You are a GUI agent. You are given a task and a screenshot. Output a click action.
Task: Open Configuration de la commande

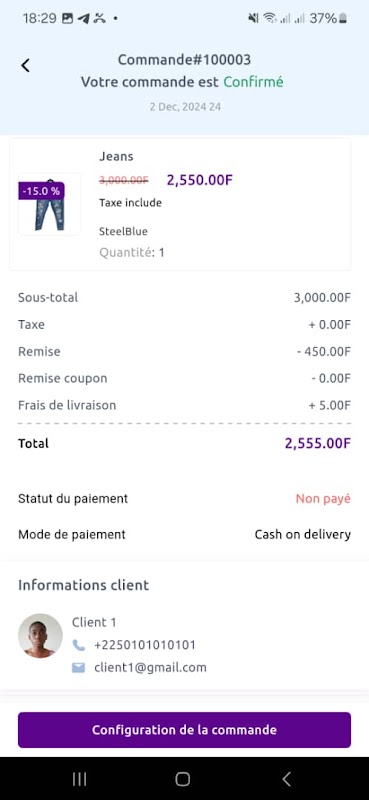[x=184, y=730]
